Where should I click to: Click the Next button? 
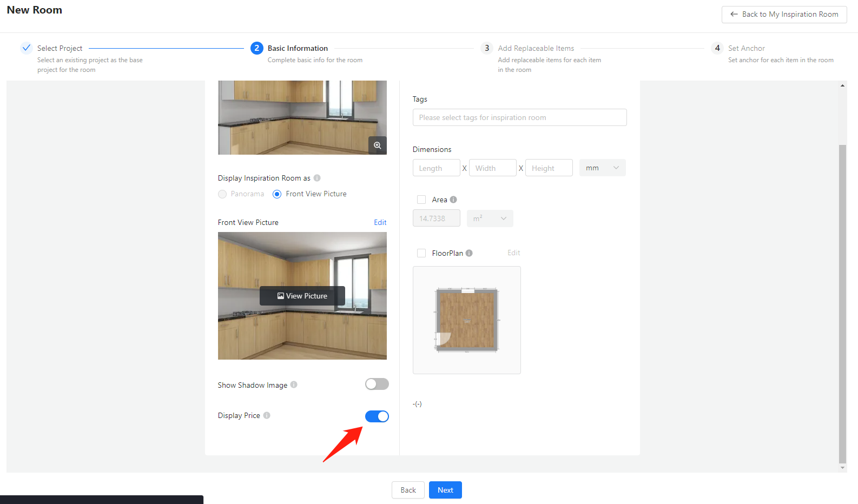445,490
